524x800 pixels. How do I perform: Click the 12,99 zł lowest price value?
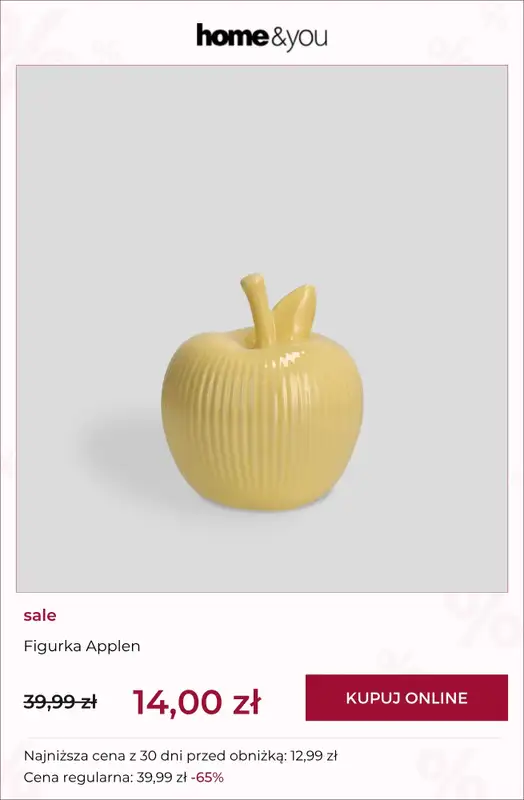(314, 756)
